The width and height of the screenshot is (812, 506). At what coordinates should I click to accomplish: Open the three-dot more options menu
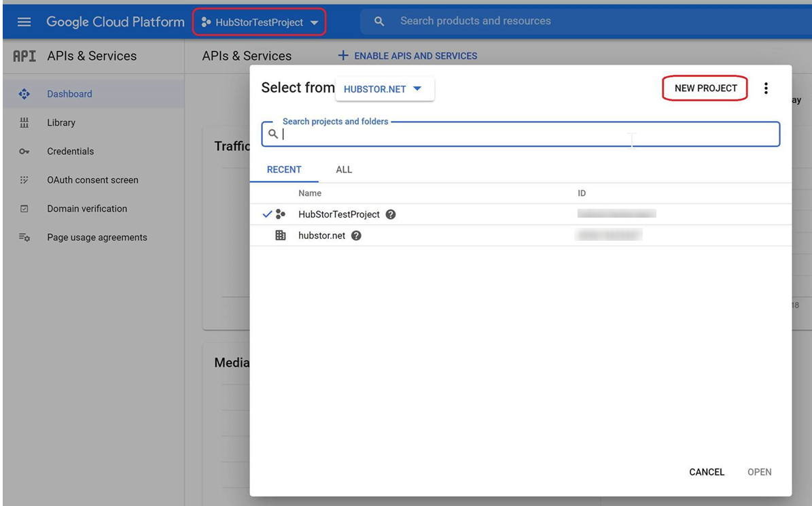coord(766,88)
